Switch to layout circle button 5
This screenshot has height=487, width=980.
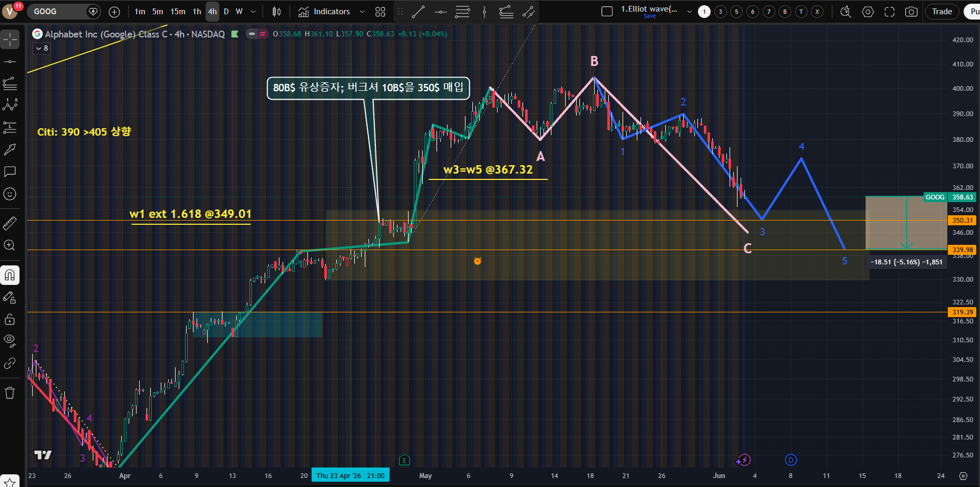737,12
